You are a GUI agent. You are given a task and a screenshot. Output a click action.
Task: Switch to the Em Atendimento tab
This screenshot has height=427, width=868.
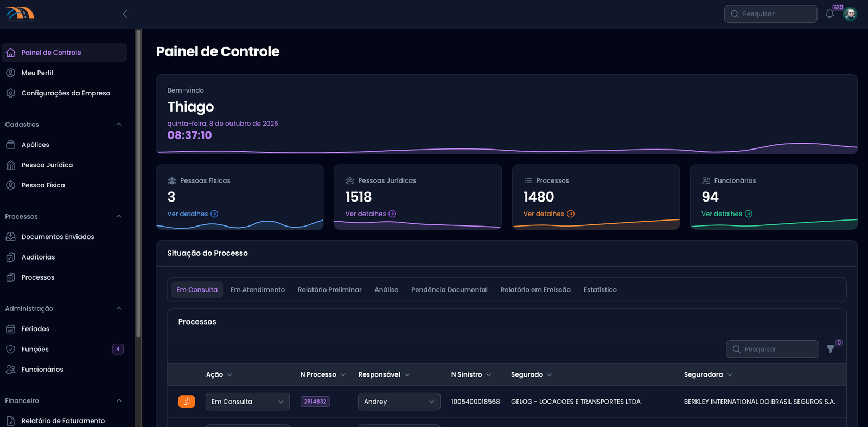[258, 290]
